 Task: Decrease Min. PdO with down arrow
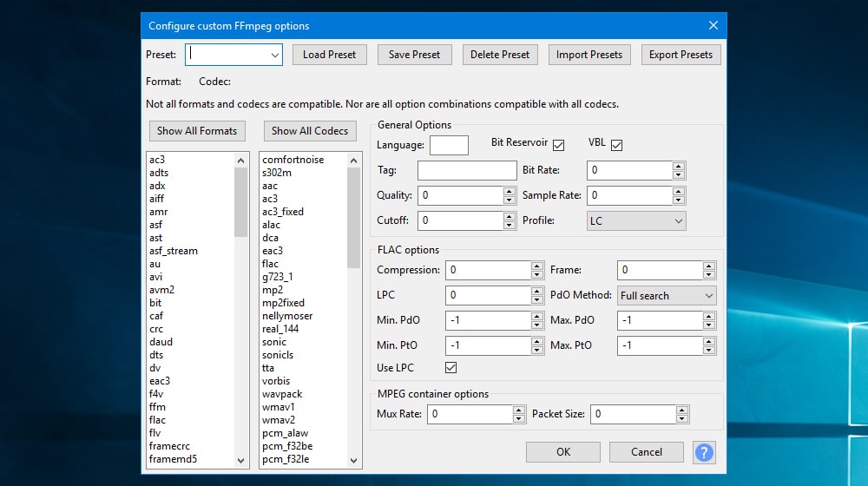(537, 325)
